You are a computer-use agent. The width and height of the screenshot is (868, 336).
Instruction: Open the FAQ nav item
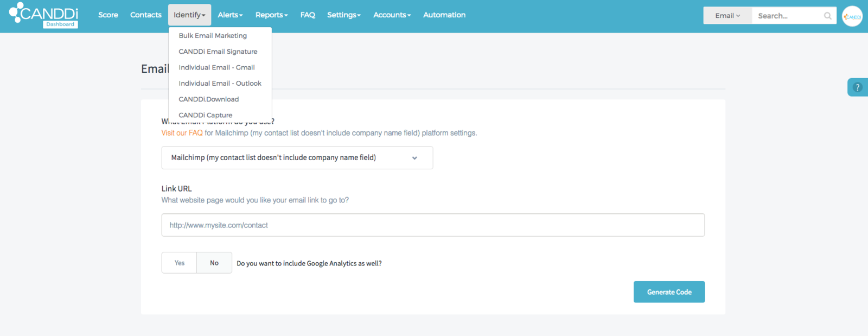point(308,15)
